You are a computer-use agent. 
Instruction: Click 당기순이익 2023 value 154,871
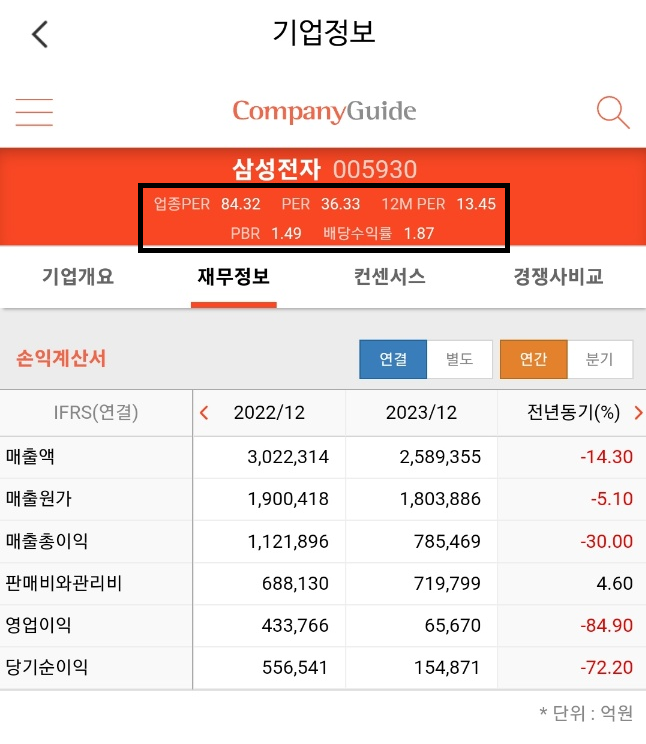click(x=447, y=668)
